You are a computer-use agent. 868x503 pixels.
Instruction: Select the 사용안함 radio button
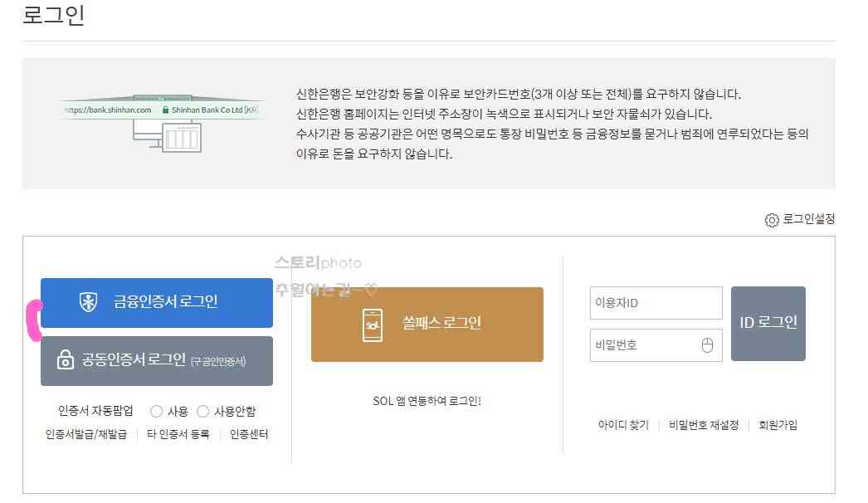coord(202,411)
